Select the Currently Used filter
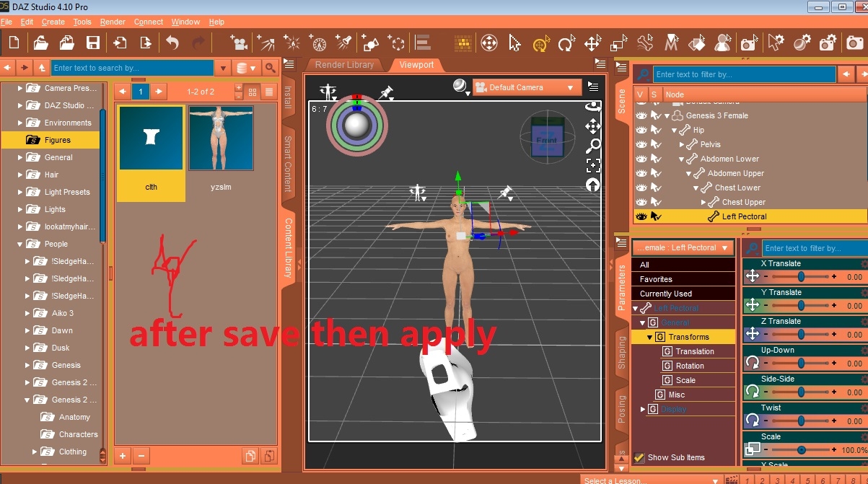The width and height of the screenshot is (868, 484). (683, 294)
